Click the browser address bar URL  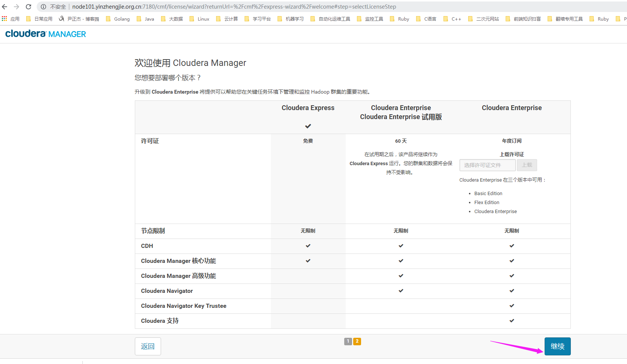coord(234,7)
